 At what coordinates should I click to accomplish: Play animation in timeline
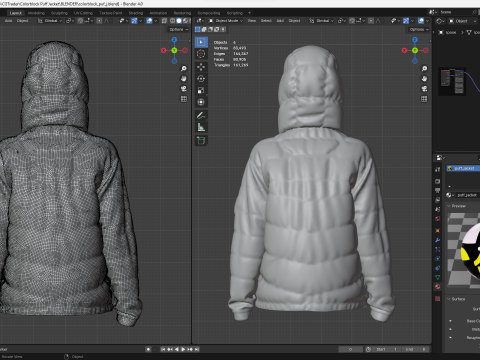pyautogui.click(x=183, y=349)
